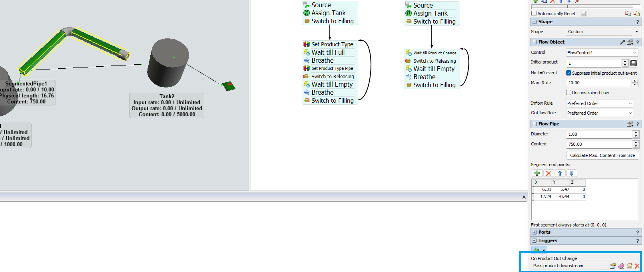The width and height of the screenshot is (644, 272).
Task: Click eraser icon for Pass product downstream
Action: click(x=621, y=266)
